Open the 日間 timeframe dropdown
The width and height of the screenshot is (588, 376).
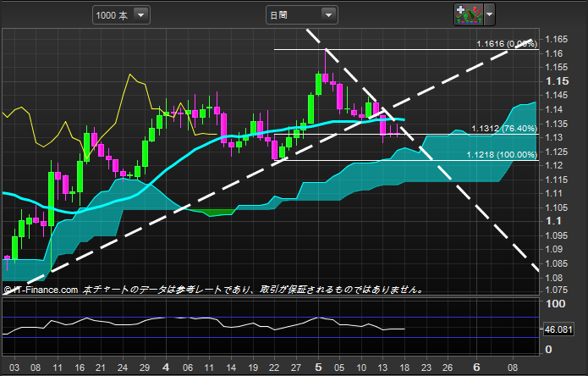[301, 15]
